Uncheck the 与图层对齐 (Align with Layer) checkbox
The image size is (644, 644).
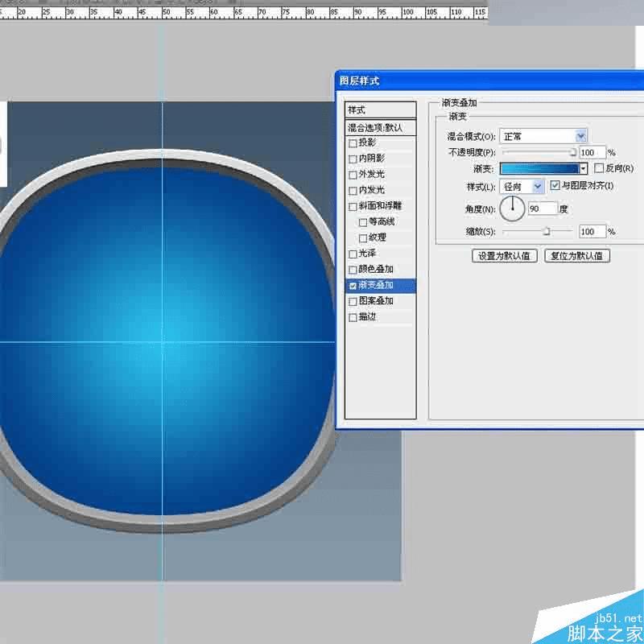click(x=555, y=185)
